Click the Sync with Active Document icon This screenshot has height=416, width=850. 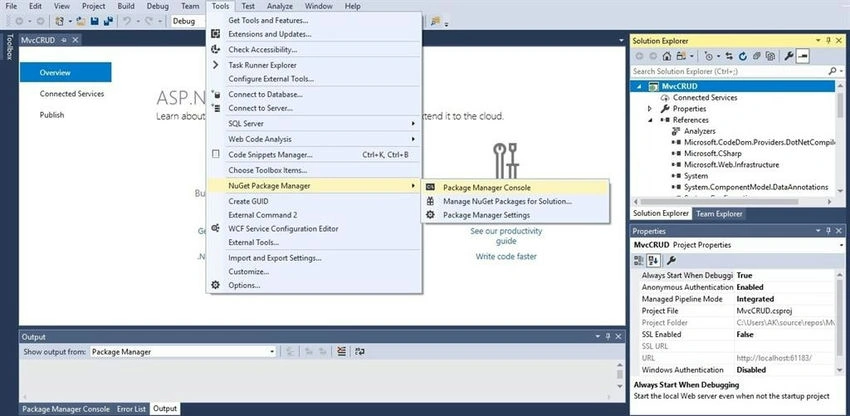(729, 56)
